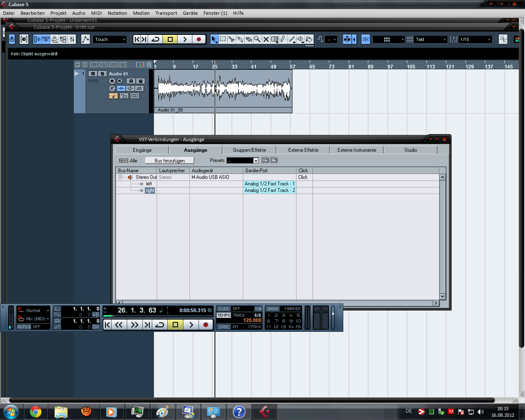This screenshot has width=525, height=420.
Task: Select the Time Warp tool
Action: click(275, 39)
